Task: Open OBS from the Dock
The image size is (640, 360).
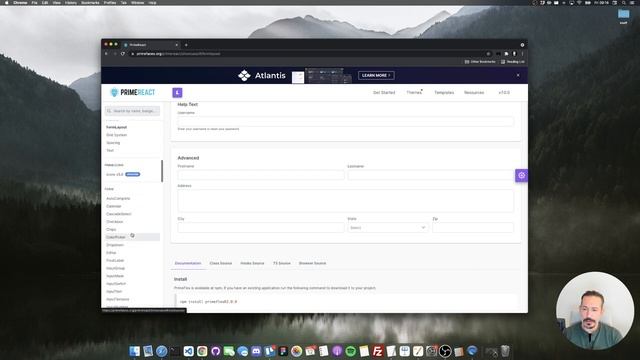Action: coord(445,351)
